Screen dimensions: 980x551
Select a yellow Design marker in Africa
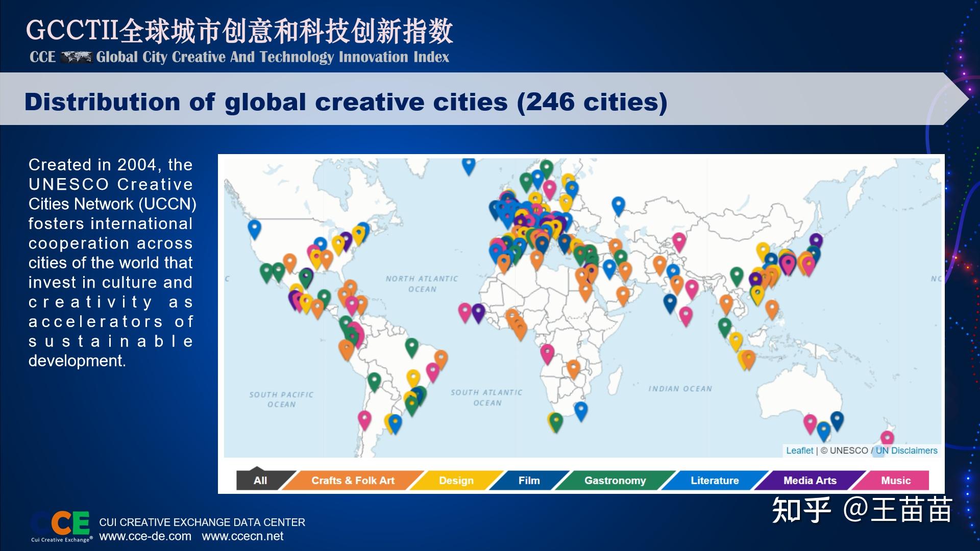pyautogui.click(x=550, y=417)
